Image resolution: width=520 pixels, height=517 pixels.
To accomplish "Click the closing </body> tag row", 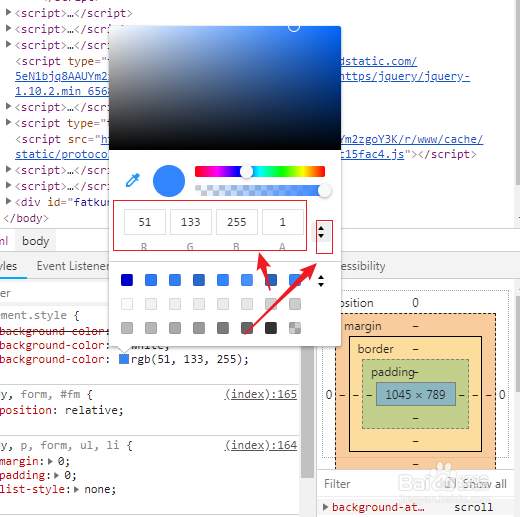I will coord(26,218).
